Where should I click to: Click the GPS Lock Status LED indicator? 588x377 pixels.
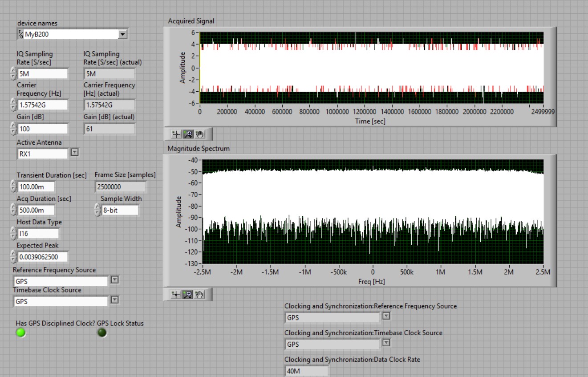[102, 332]
